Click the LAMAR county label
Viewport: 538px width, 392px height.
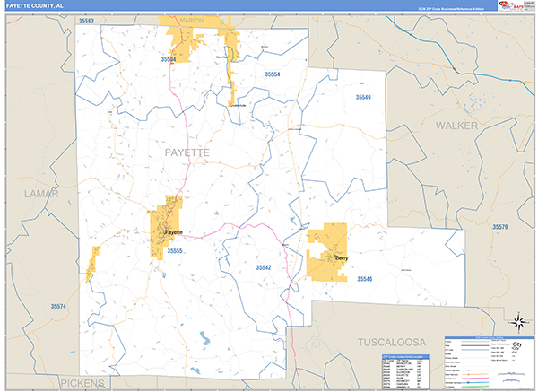41,194
